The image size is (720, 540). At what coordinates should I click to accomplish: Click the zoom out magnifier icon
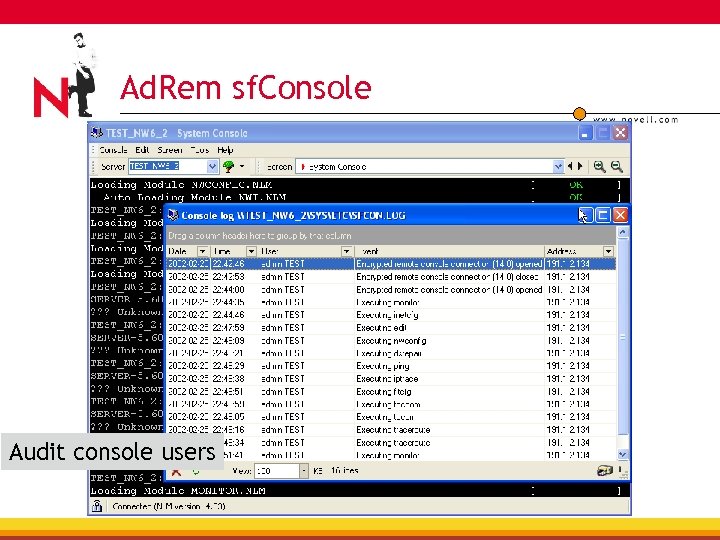617,166
